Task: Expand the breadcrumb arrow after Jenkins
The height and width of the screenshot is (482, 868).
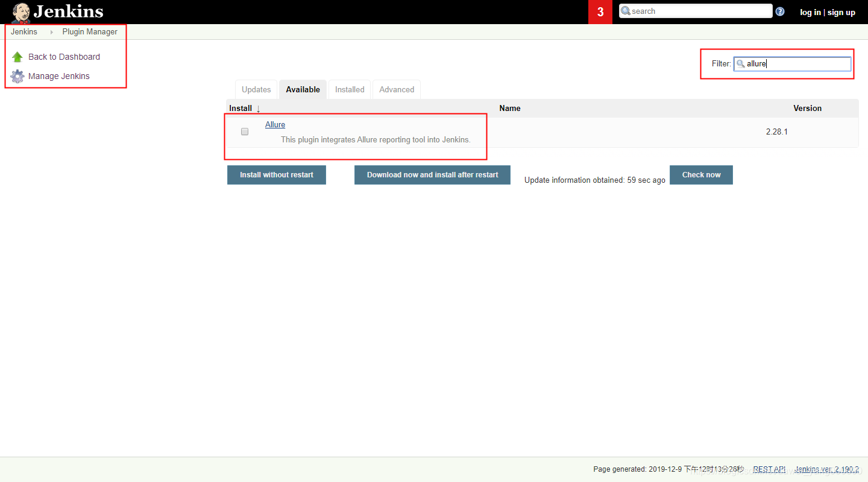Action: (x=51, y=32)
